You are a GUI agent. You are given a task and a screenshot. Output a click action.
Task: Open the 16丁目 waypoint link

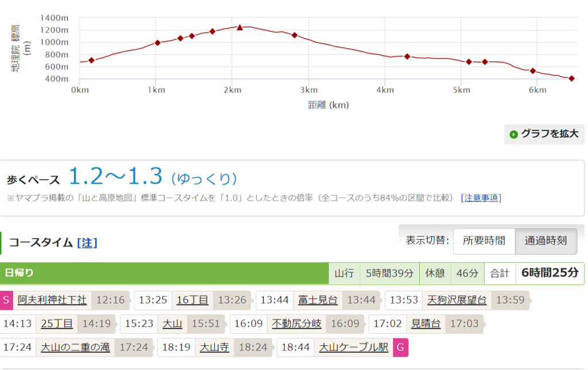coord(192,300)
